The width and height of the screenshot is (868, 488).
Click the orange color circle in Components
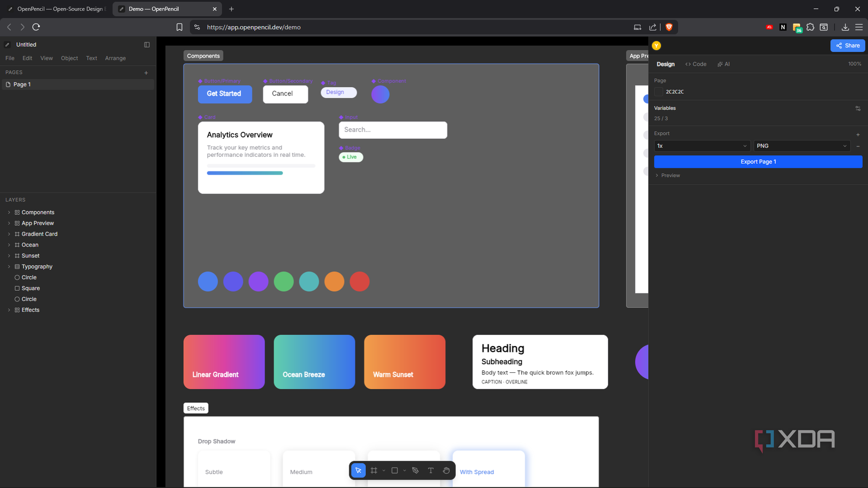tap(334, 281)
